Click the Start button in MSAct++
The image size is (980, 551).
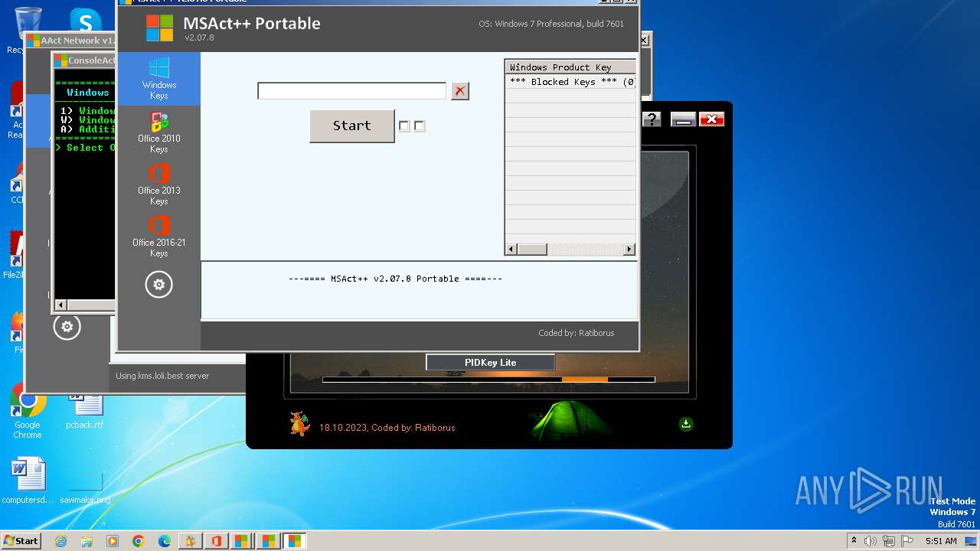pyautogui.click(x=351, y=126)
